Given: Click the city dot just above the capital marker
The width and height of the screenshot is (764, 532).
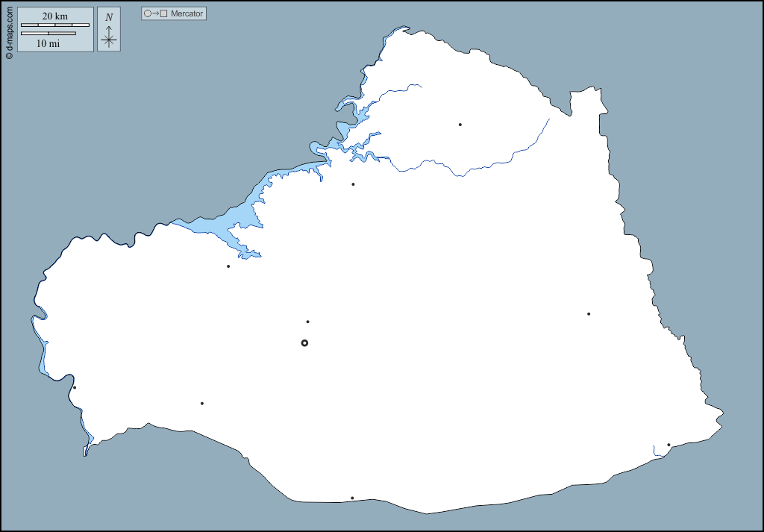Looking at the screenshot, I should (x=307, y=322).
